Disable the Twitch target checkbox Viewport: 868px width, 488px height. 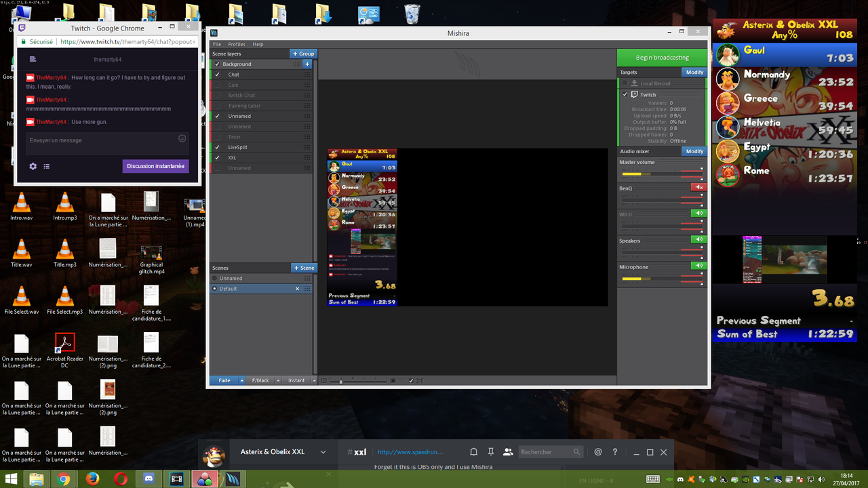coord(625,94)
